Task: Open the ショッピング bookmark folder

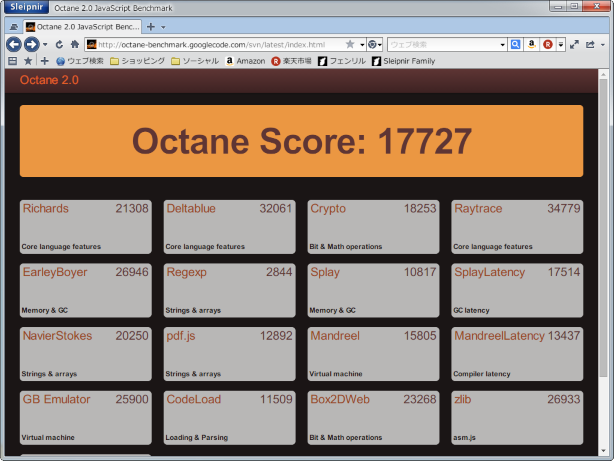Action: click(137, 61)
